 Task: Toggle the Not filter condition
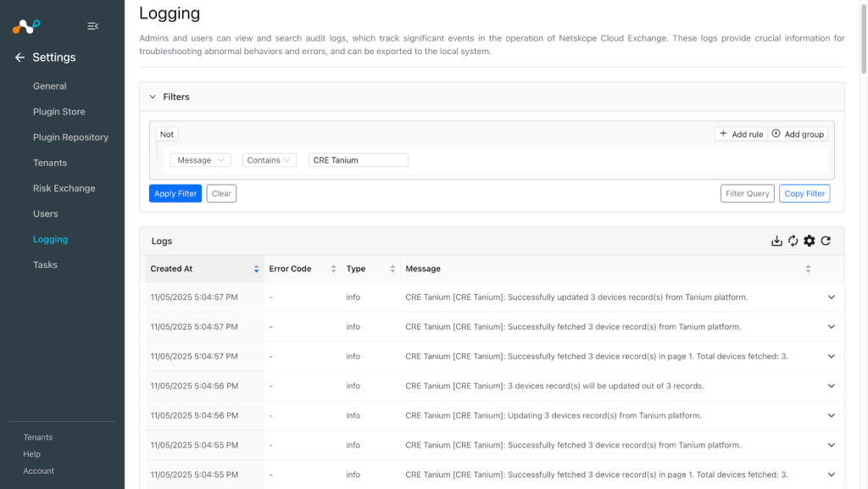coord(167,135)
